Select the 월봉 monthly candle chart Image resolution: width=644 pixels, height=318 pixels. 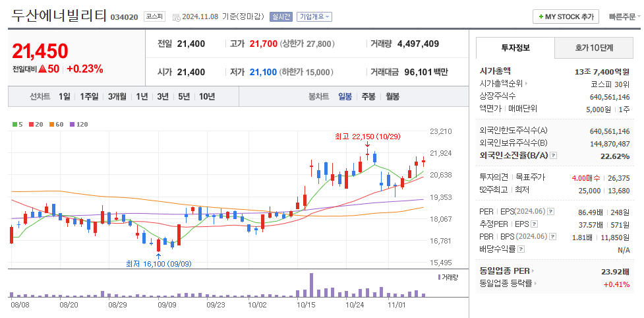click(x=393, y=96)
